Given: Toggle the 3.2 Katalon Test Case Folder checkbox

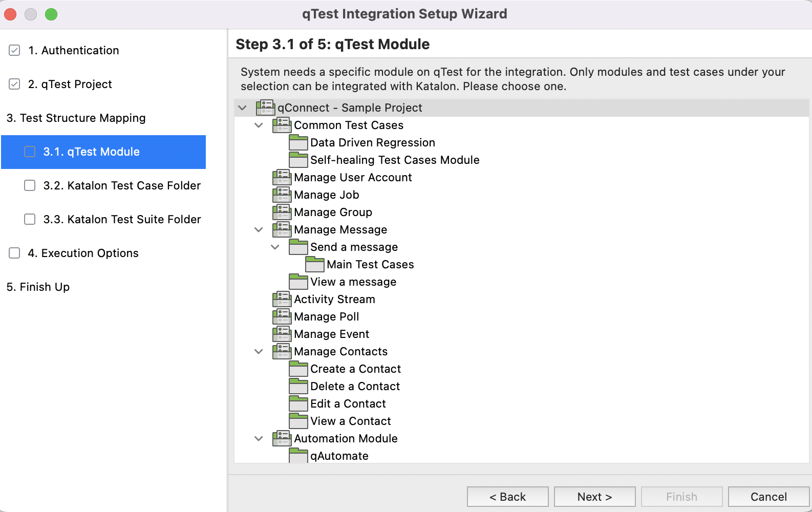Looking at the screenshot, I should 30,185.
